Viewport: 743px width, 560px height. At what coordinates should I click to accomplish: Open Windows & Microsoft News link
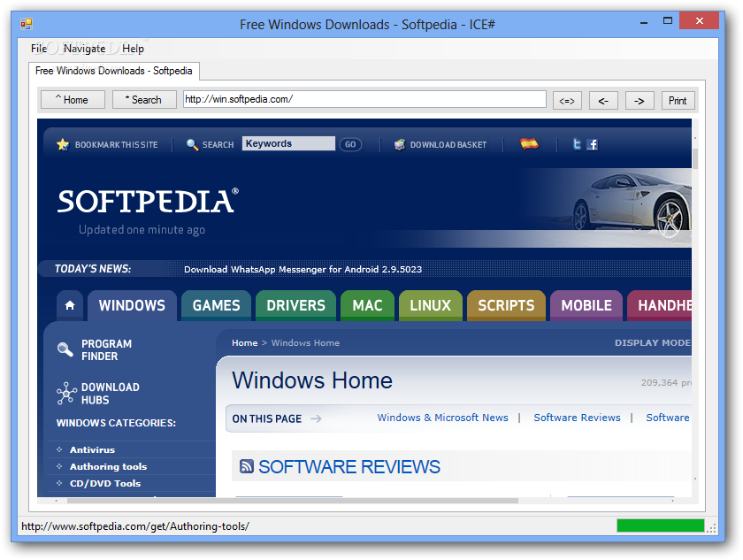point(442,418)
